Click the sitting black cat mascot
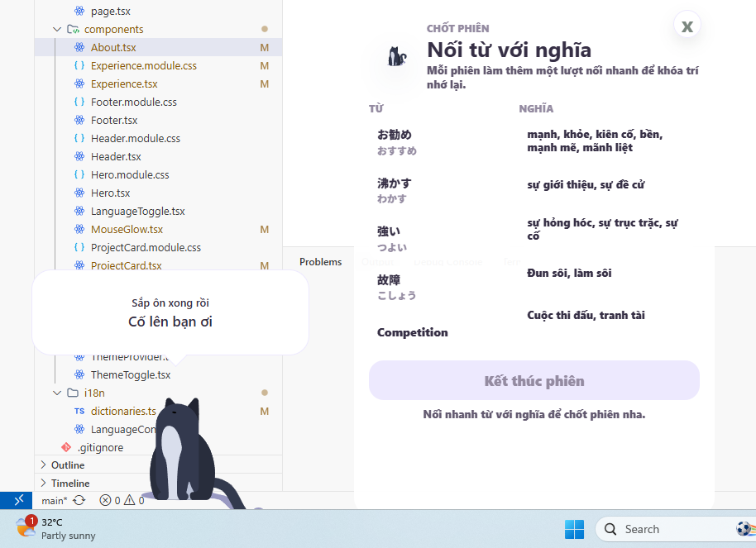756x548 pixels. 184,449
